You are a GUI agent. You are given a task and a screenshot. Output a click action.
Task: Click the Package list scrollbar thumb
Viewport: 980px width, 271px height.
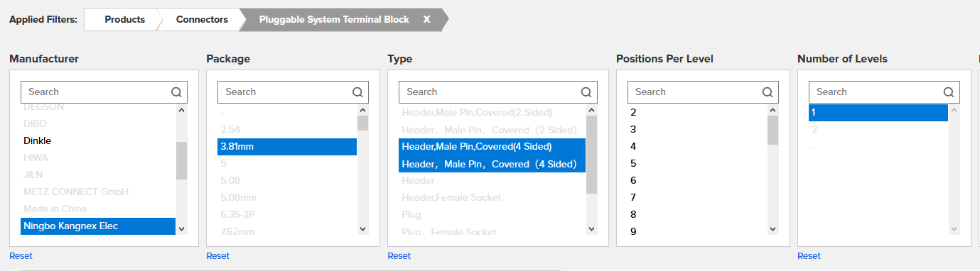pyautogui.click(x=362, y=123)
